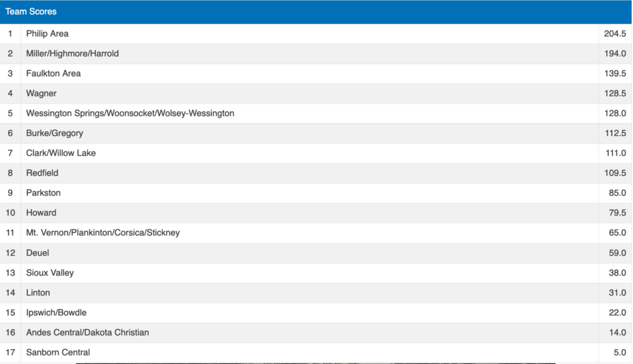
Task: Select the Clark/Willow Lake row
Action: (x=61, y=153)
